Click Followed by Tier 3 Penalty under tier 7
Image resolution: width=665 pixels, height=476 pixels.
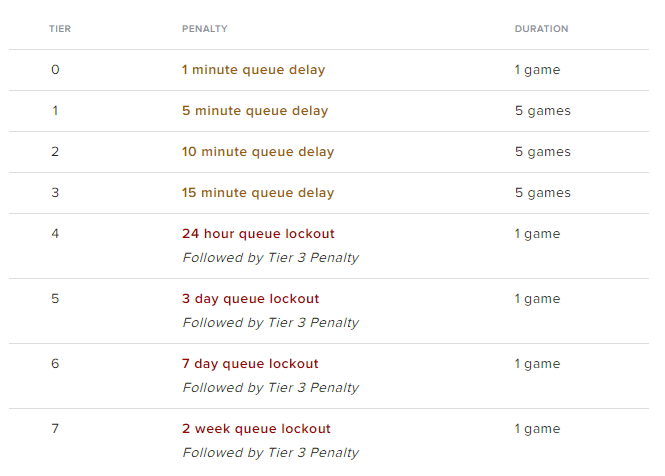[270, 453]
